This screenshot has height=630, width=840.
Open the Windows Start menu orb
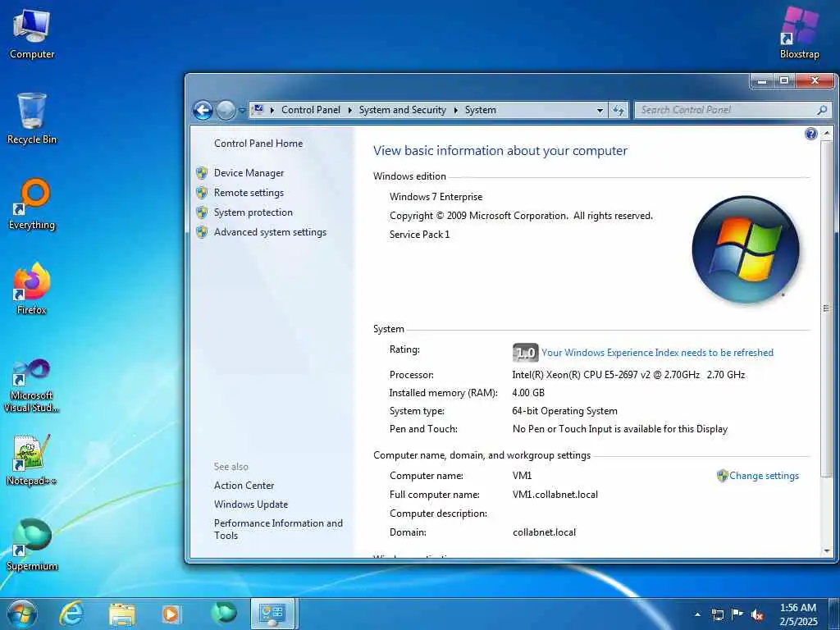click(22, 614)
